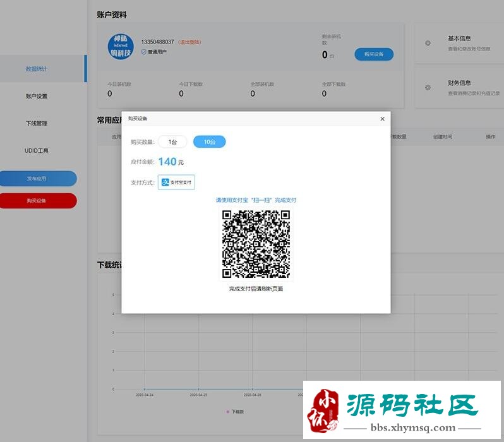Open the 财务信息 card
Image resolution: width=504 pixels, height=442 pixels.
pos(459,87)
